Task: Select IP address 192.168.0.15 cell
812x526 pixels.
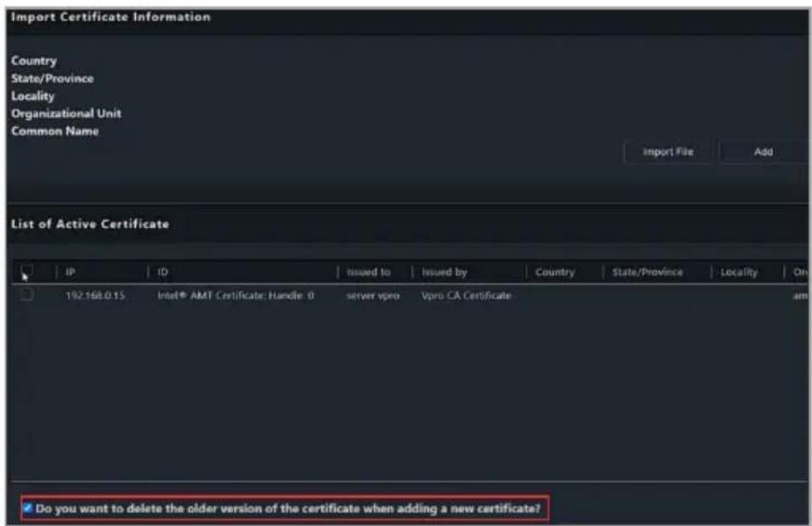Action: [x=95, y=296]
